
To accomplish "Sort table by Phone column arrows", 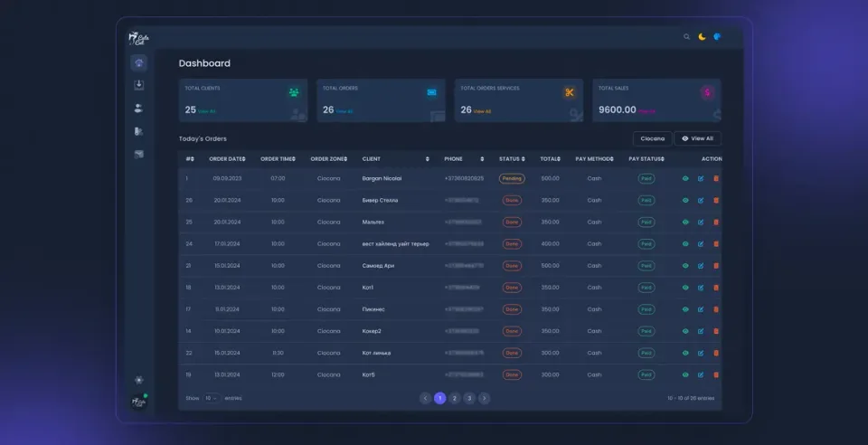I will [482, 159].
